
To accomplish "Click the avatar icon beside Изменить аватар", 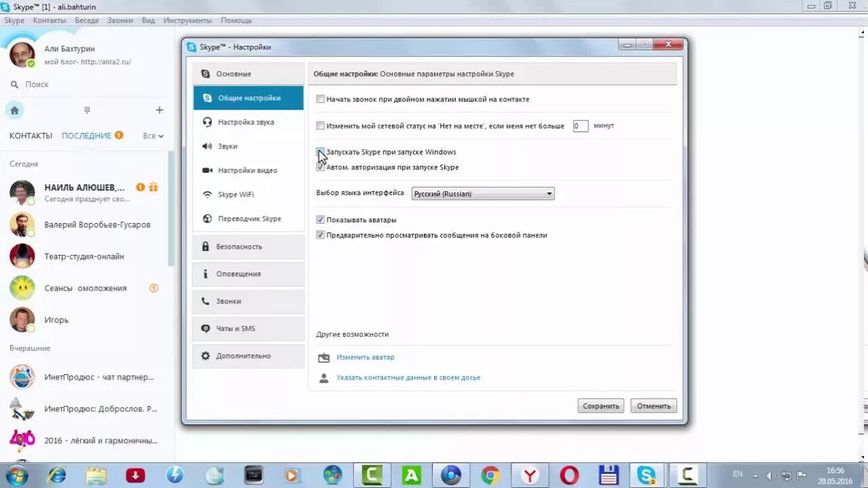I will click(x=324, y=357).
